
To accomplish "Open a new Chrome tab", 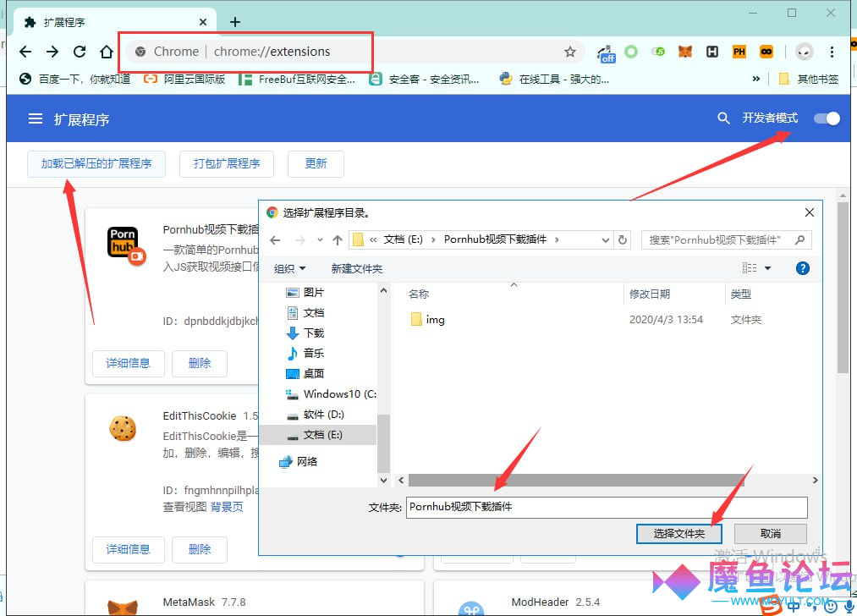I will (235, 22).
